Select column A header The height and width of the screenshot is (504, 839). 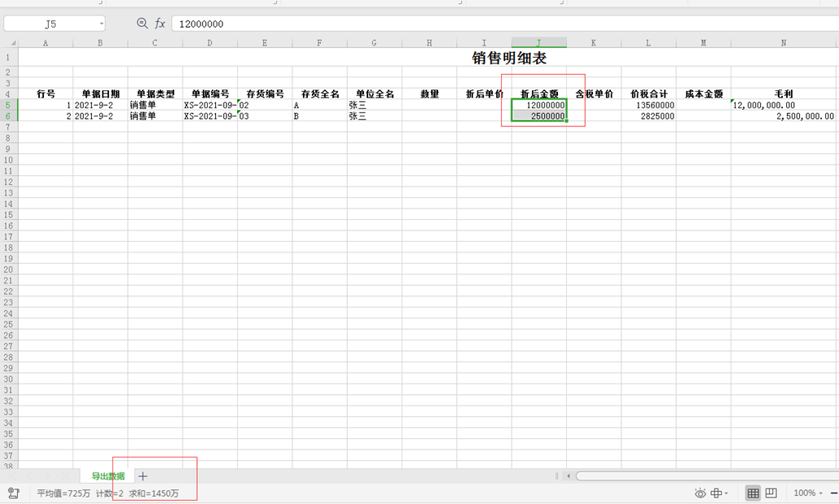click(46, 43)
